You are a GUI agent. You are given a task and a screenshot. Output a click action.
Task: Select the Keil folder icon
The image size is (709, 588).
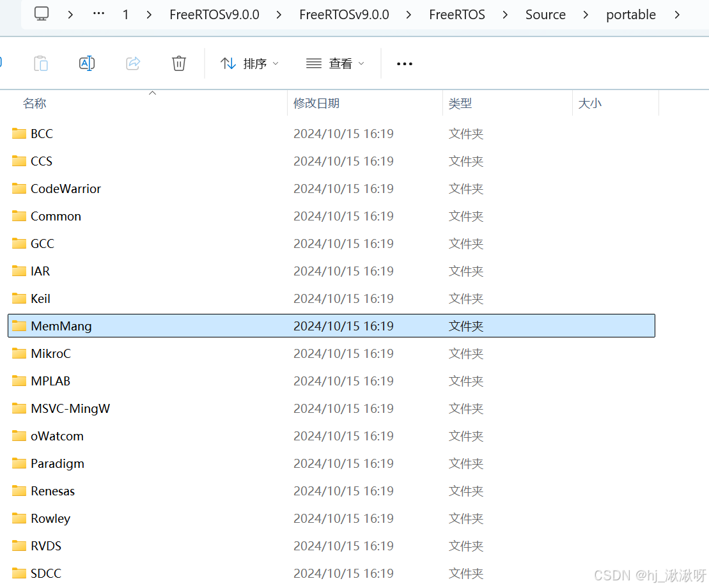point(19,298)
